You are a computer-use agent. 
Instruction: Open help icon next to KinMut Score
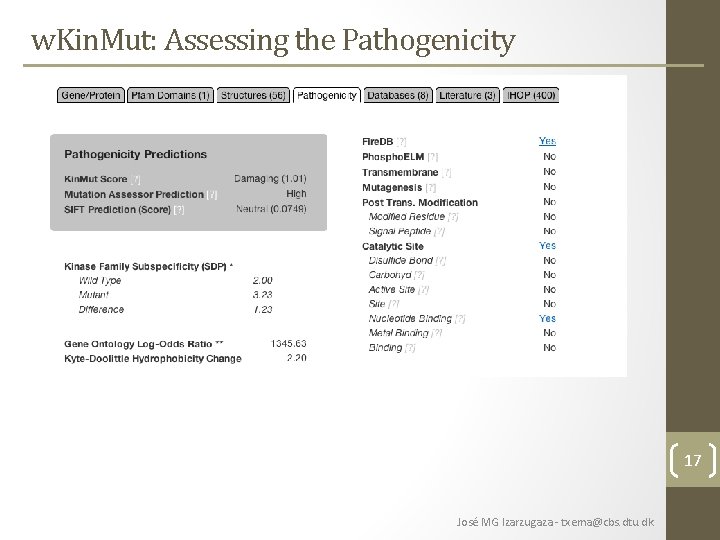(x=135, y=180)
